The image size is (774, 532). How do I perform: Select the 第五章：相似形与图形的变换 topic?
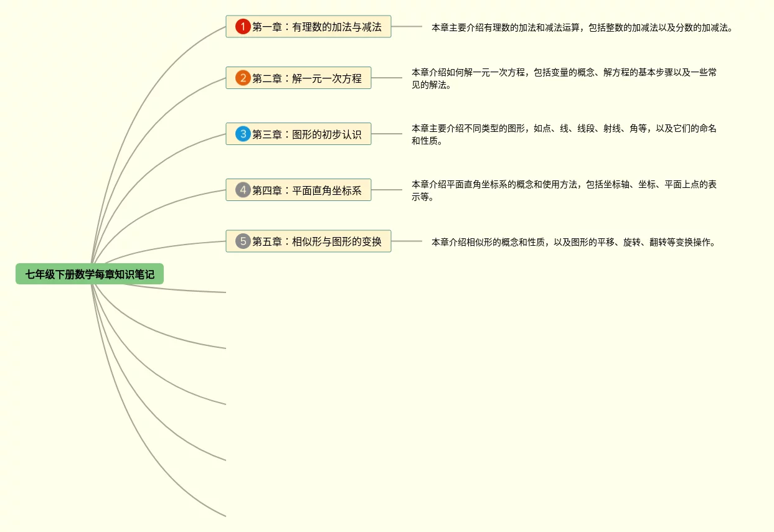pyautogui.click(x=308, y=241)
